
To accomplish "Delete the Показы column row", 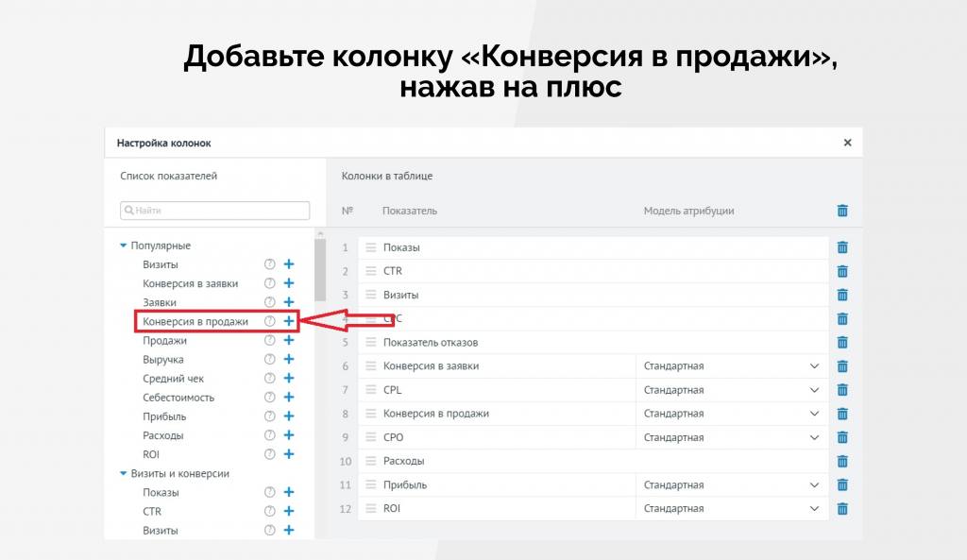I will [x=842, y=247].
